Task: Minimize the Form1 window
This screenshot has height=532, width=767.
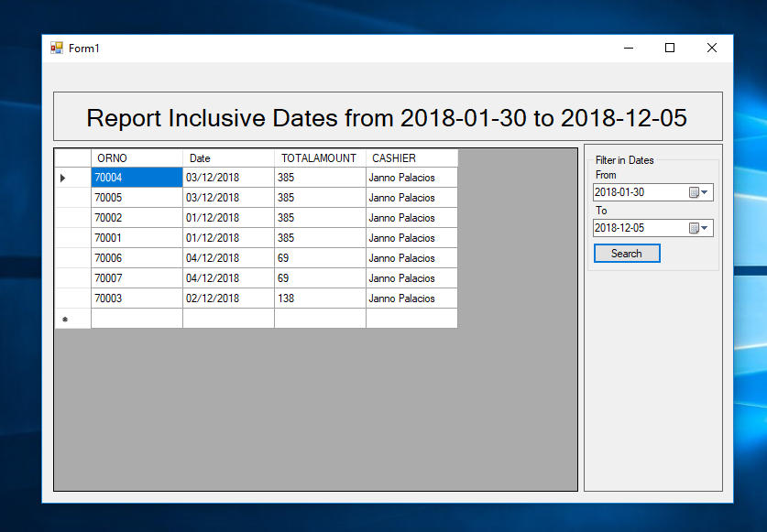Action: click(x=629, y=48)
